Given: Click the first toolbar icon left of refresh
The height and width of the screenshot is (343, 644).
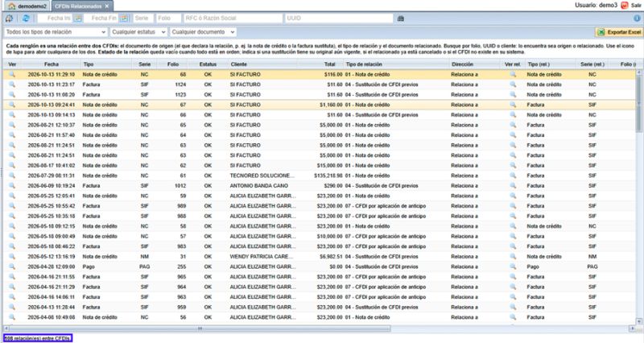Looking at the screenshot, I should pyautogui.click(x=9, y=19).
